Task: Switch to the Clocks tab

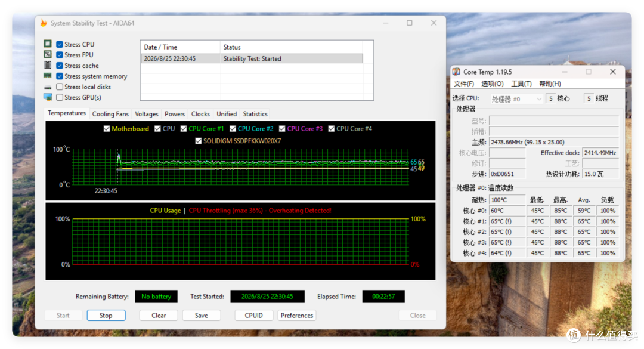Action: pyautogui.click(x=200, y=114)
